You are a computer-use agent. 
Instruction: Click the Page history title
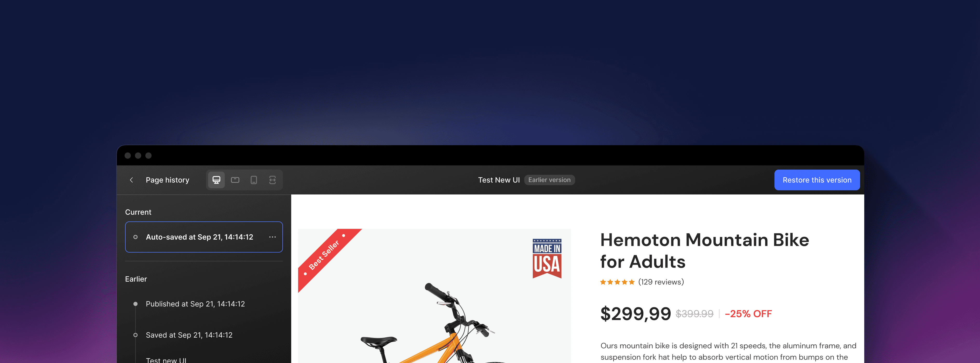[167, 180]
